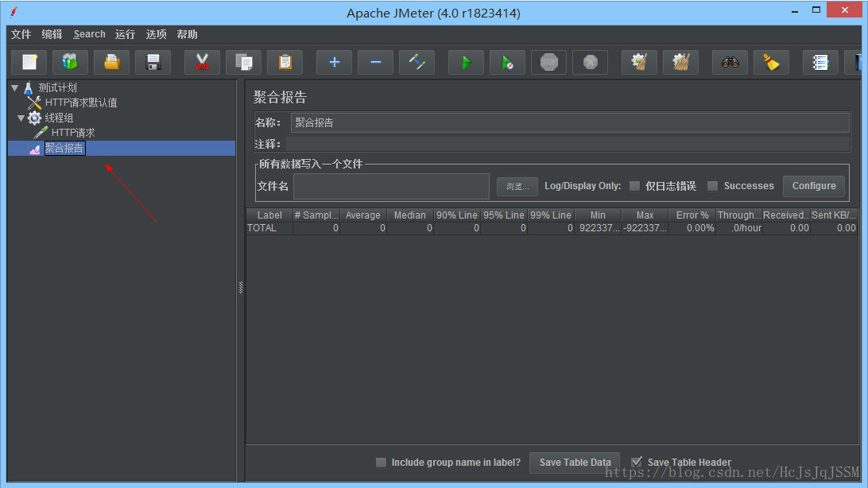Click the Label column header

[x=269, y=215]
